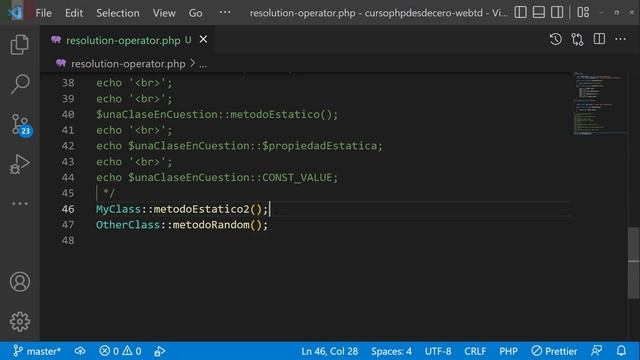Click the PHP elephant icon in breadcrumb
This screenshot has width=640, height=360.
coord(61,63)
